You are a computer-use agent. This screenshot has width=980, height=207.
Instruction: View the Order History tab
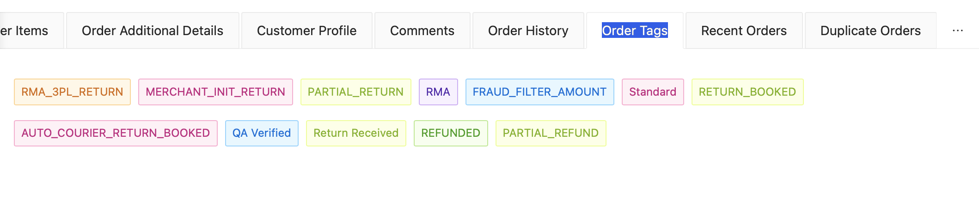(528, 30)
